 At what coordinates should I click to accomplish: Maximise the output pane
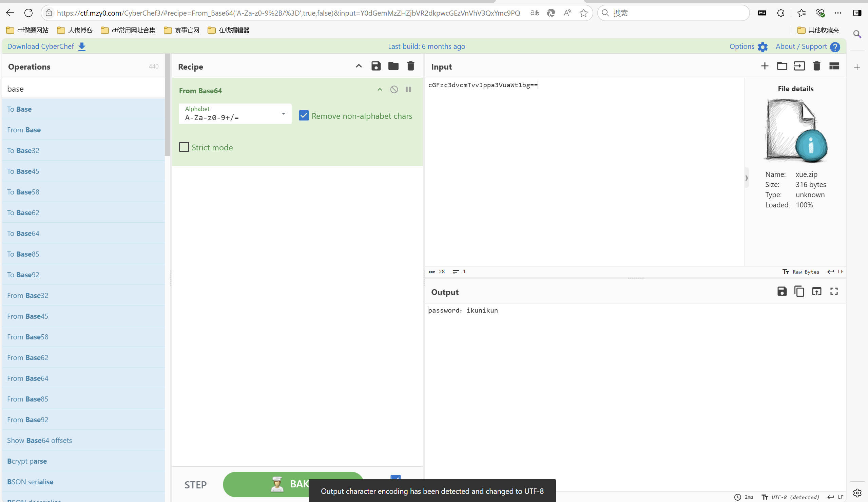click(834, 292)
